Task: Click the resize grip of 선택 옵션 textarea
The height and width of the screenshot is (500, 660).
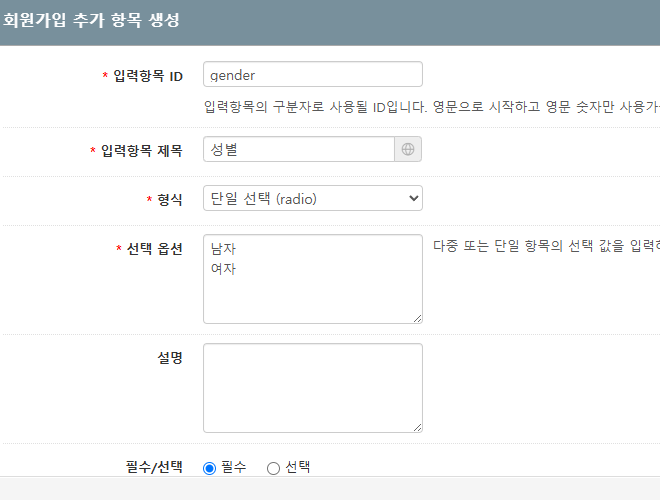Action: click(x=417, y=319)
